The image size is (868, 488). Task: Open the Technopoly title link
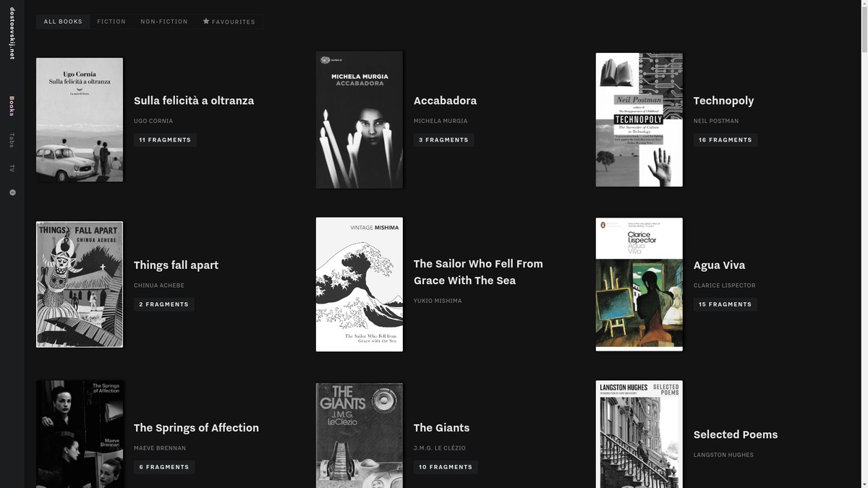coord(723,100)
